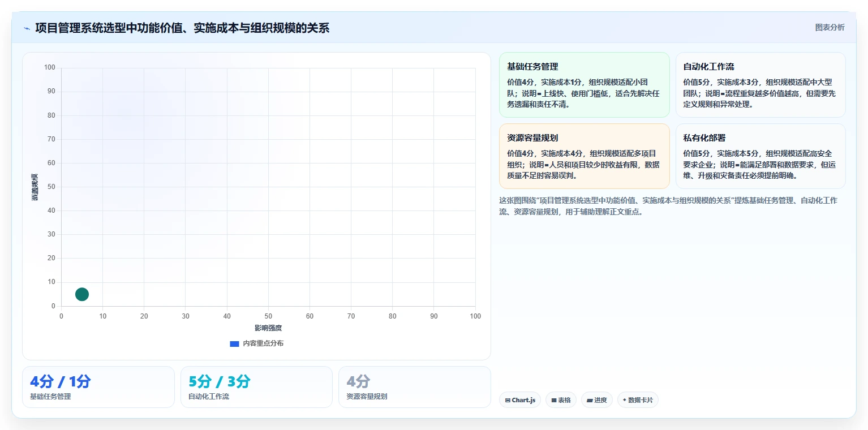Click the text 价值4分，实施成本4分
The image size is (868, 430).
click(544, 153)
